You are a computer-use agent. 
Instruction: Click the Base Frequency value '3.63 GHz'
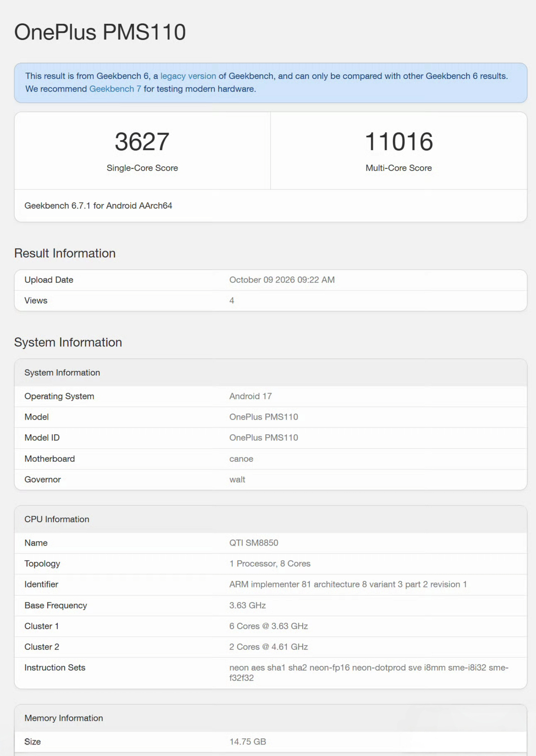[x=248, y=605]
